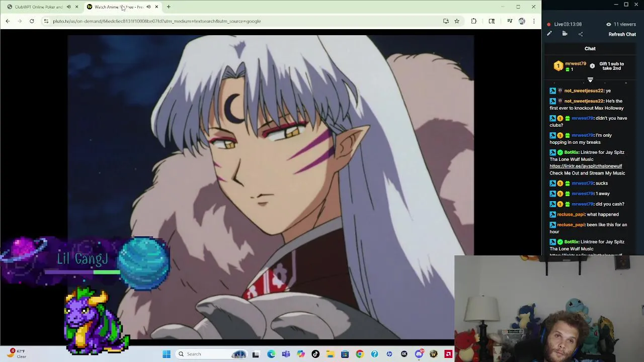Image resolution: width=644 pixels, height=362 pixels.
Task: Open the Get Help question-mark app
Action: click(374, 354)
